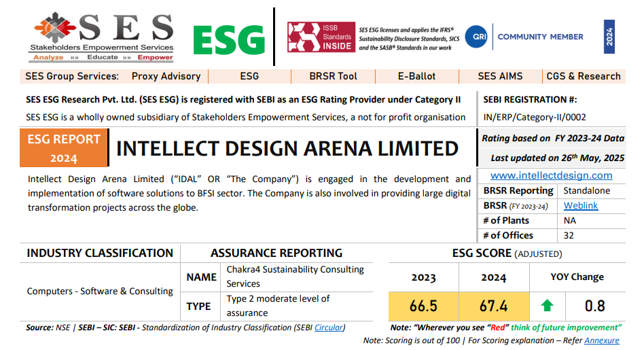The width and height of the screenshot is (644, 350).
Task: Open the Proxy Advisory service tab
Action: click(166, 76)
